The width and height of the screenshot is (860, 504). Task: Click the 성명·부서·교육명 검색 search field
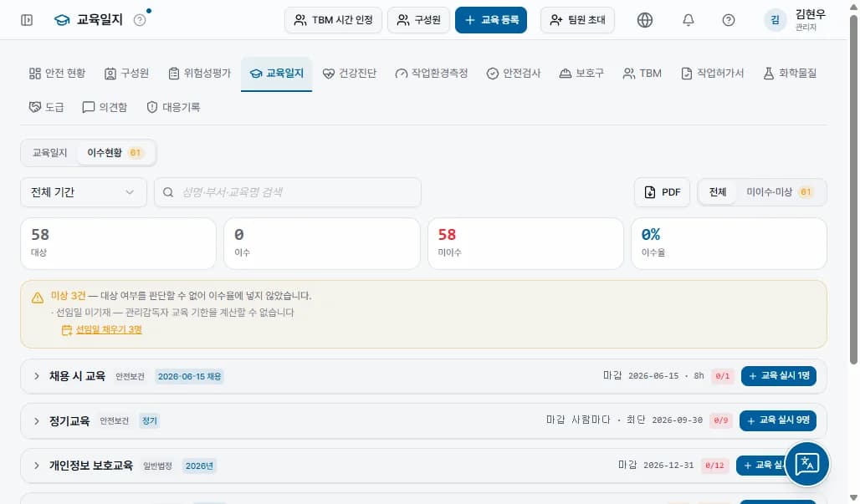[x=288, y=192]
